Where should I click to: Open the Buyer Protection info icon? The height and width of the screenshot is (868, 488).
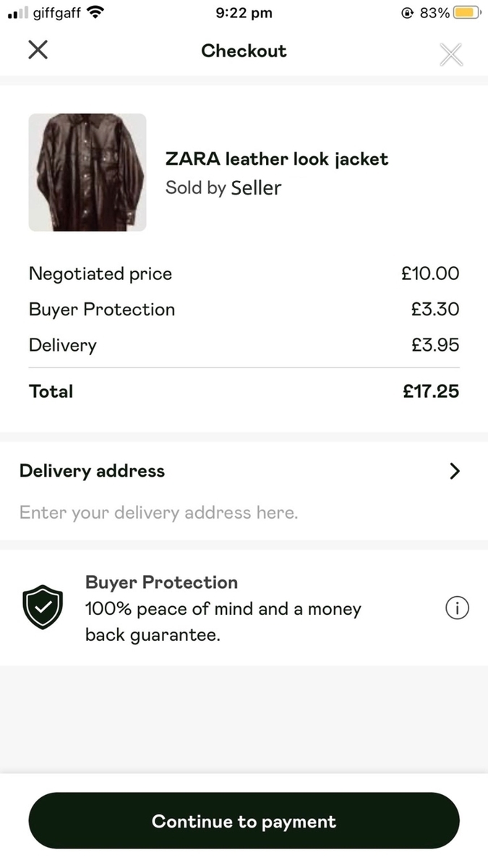point(456,608)
